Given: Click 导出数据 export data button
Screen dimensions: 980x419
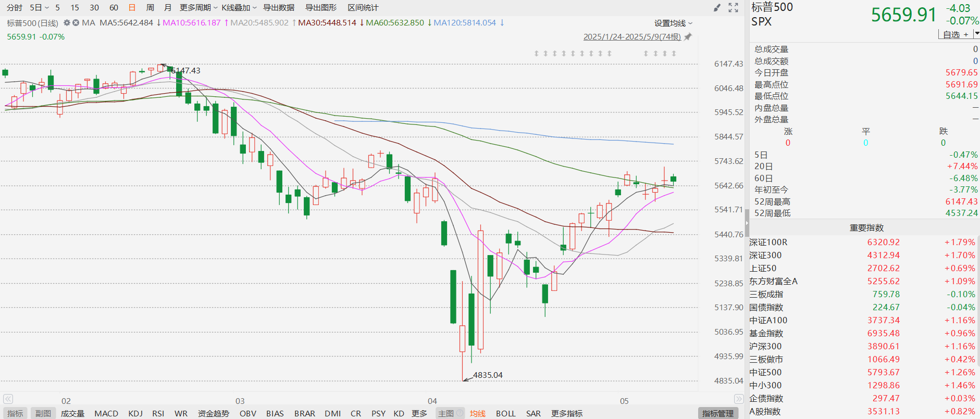Looking at the screenshot, I should tap(279, 8).
